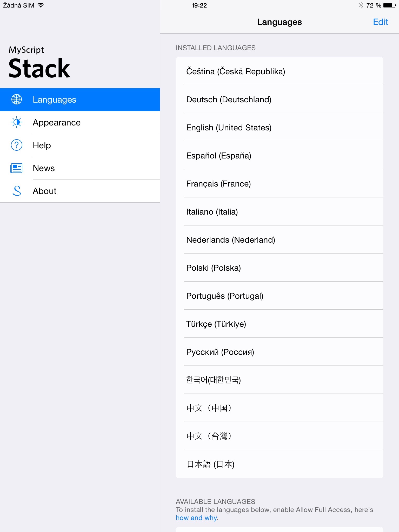
Task: Tap the Wi-Fi signal icon
Action: click(41, 5)
